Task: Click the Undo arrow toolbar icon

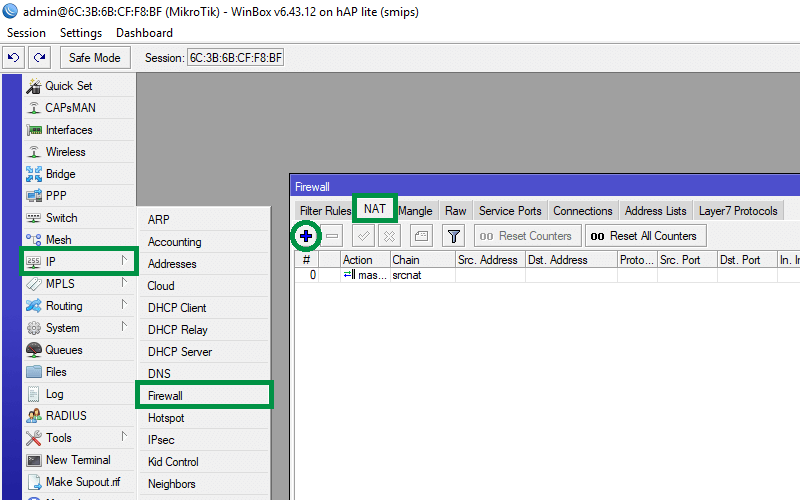Action: coord(14,58)
